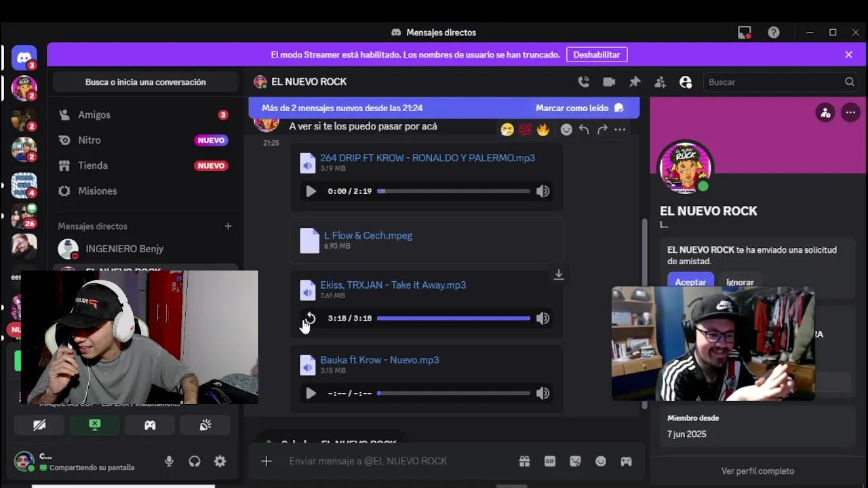Reply to message arrow icon
The height and width of the screenshot is (488, 868).
tap(584, 129)
